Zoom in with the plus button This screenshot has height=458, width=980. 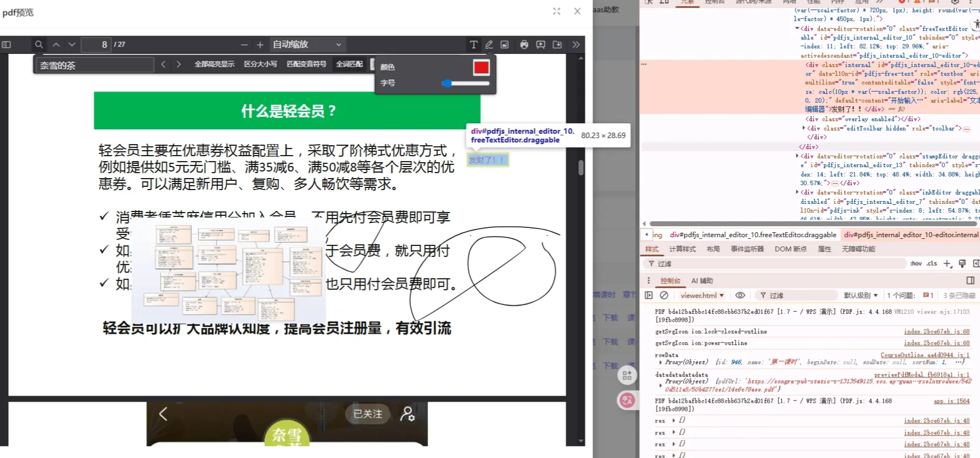260,44
